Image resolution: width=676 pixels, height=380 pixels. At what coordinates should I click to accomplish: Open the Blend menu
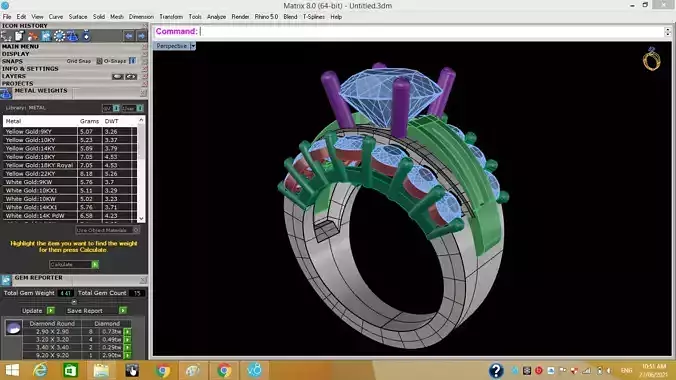point(290,17)
